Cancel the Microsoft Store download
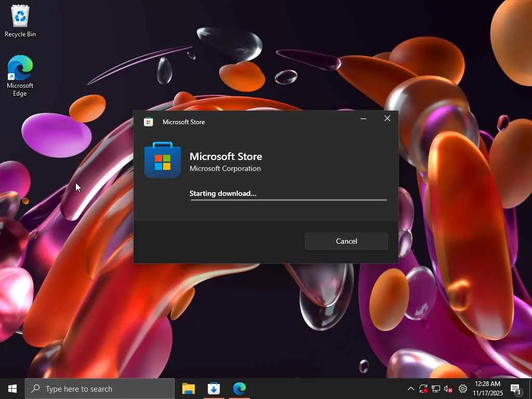532x399 pixels. (346, 241)
